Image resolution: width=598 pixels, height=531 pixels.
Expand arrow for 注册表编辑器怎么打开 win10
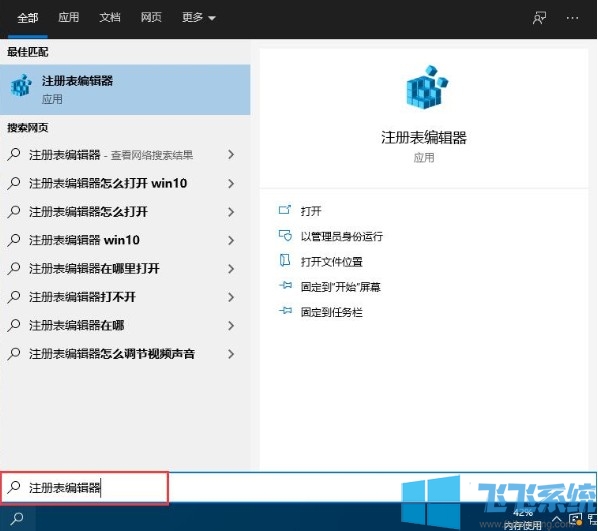pyautogui.click(x=231, y=183)
